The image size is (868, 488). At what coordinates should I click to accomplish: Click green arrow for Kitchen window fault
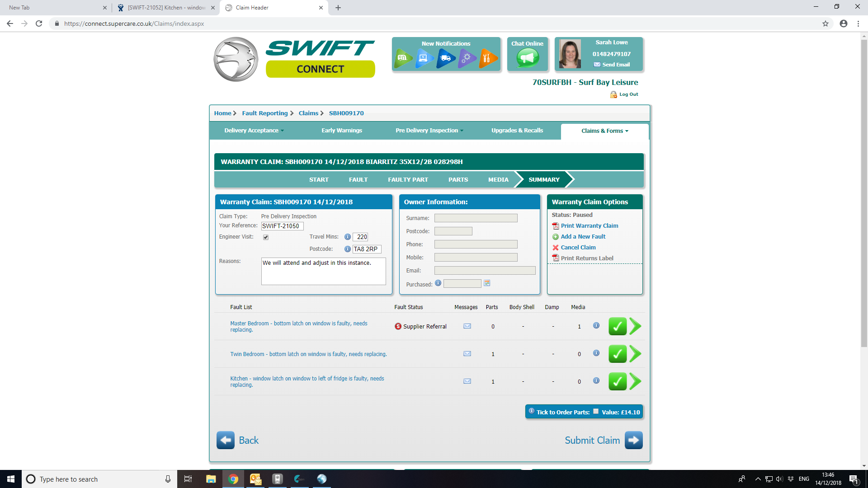tap(635, 381)
